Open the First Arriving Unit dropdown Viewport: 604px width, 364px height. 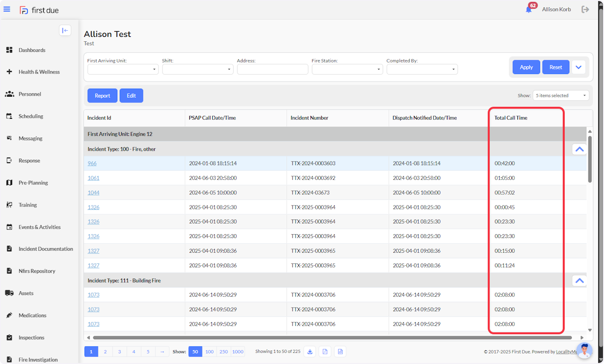coord(123,69)
